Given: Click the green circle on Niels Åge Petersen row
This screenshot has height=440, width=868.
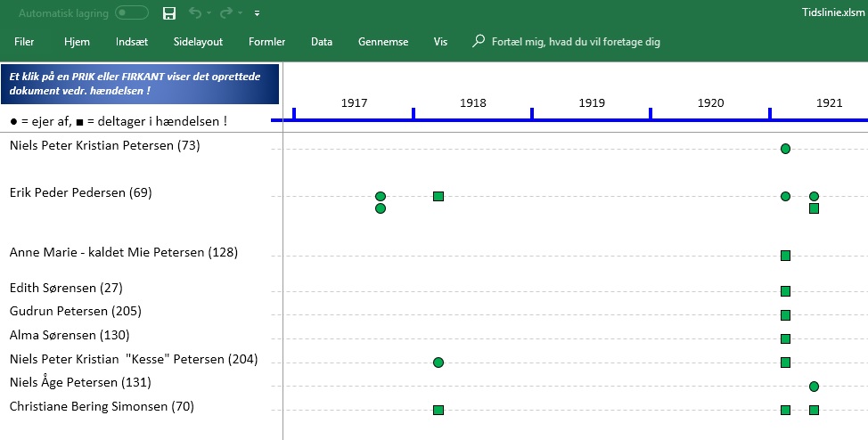Looking at the screenshot, I should click(x=814, y=387).
